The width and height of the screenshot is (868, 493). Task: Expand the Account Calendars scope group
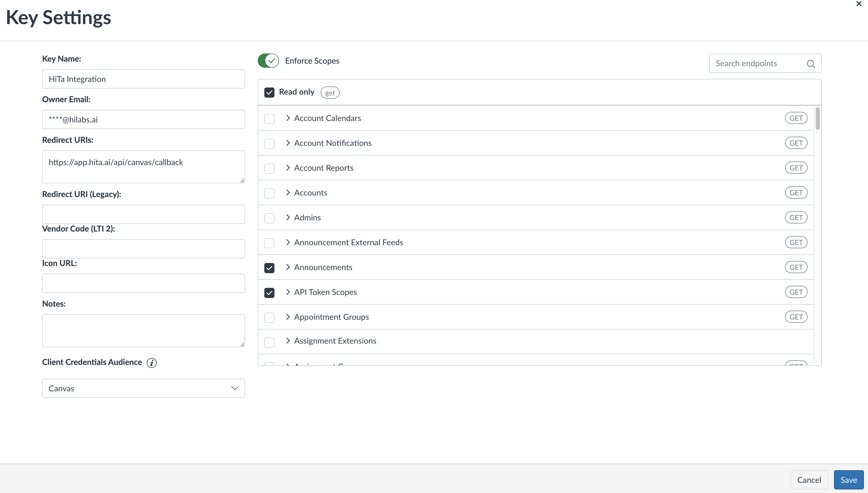[x=288, y=118]
